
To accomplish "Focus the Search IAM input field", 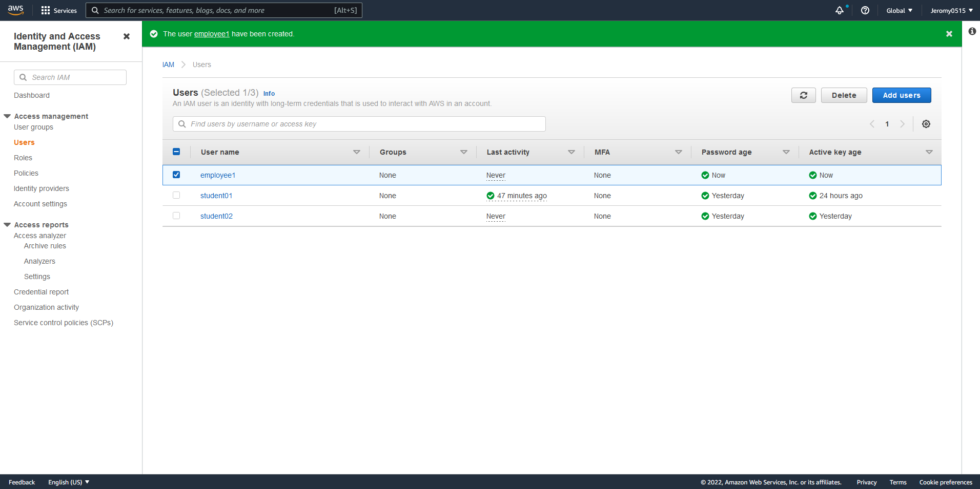I will [x=70, y=77].
